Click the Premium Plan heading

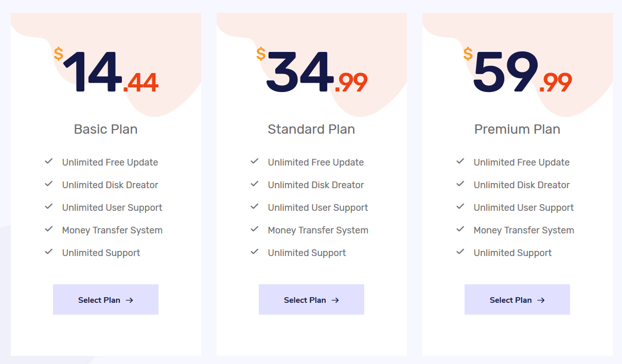click(517, 129)
